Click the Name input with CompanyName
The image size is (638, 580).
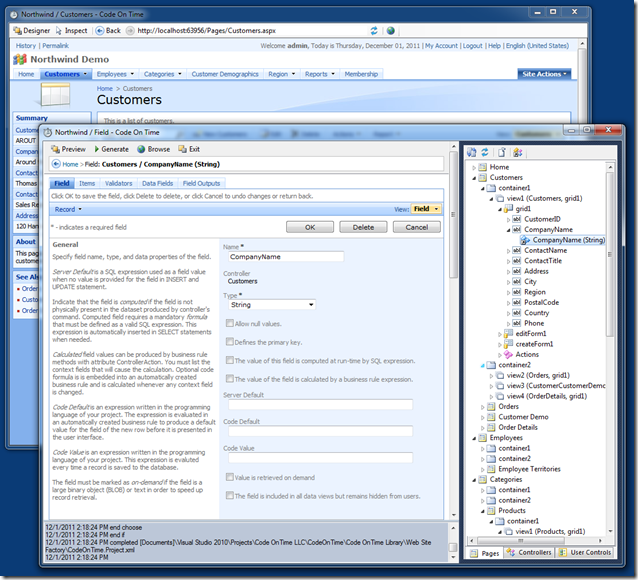click(x=286, y=257)
